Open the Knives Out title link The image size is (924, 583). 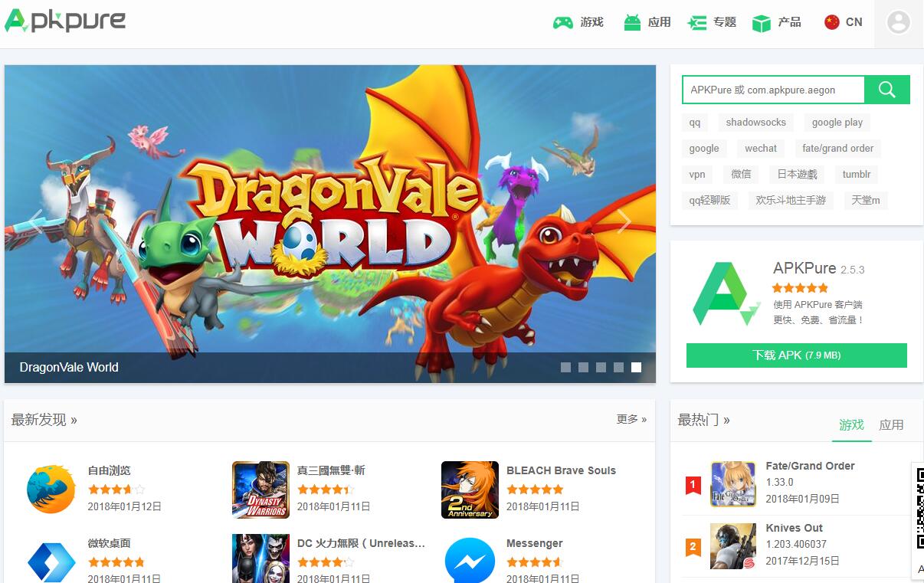tap(795, 528)
